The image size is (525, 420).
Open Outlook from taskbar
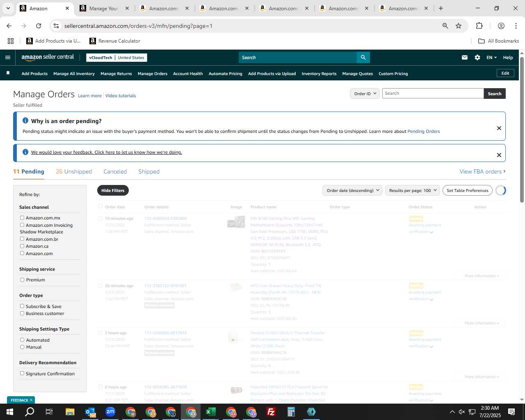pos(90,412)
